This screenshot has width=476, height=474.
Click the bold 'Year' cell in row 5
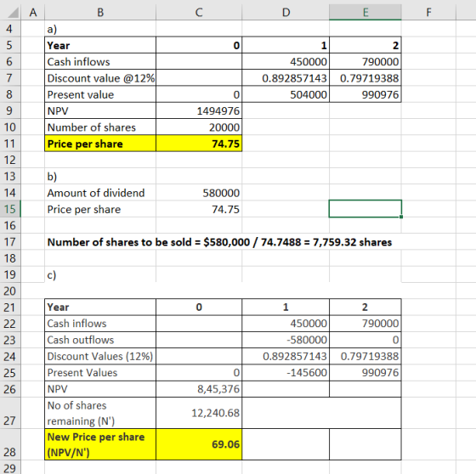pos(100,45)
